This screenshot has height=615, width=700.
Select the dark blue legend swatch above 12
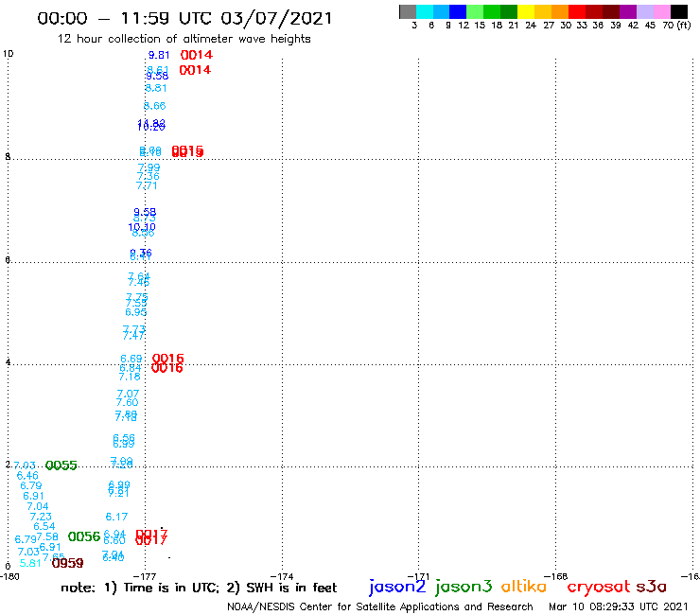tap(458, 11)
